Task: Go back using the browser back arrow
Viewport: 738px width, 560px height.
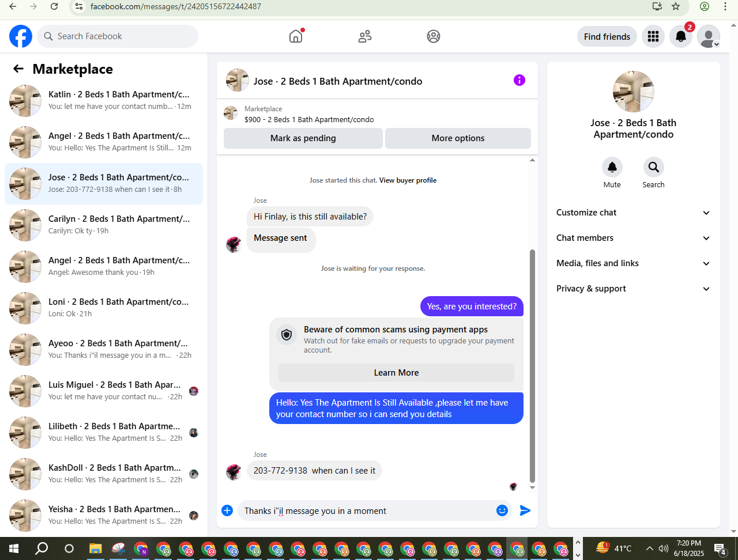Action: coord(13,6)
